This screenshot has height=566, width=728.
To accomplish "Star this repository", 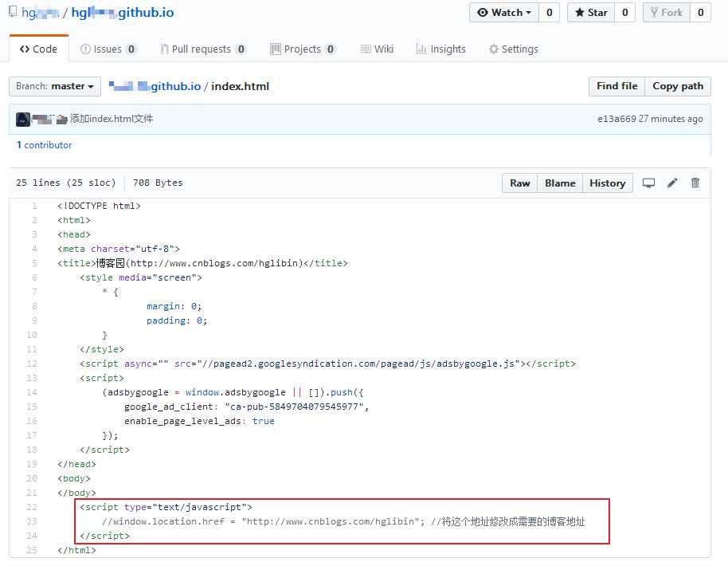I will [591, 13].
